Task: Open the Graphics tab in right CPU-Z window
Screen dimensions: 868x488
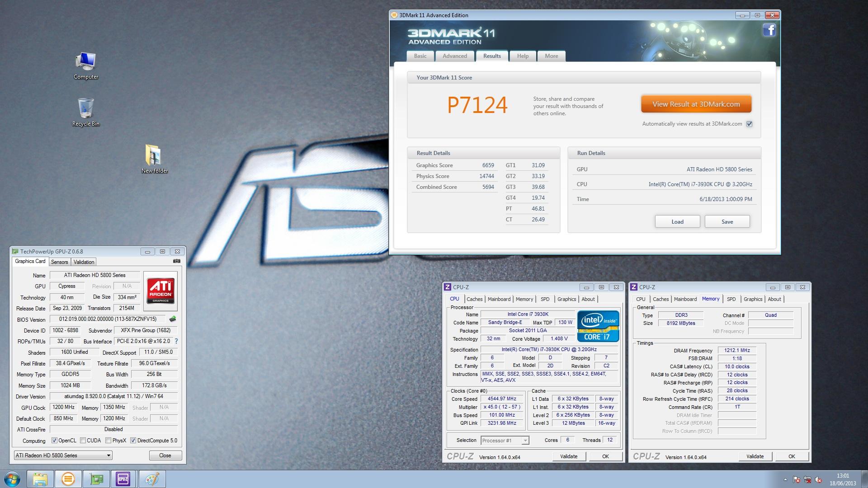Action: (753, 299)
